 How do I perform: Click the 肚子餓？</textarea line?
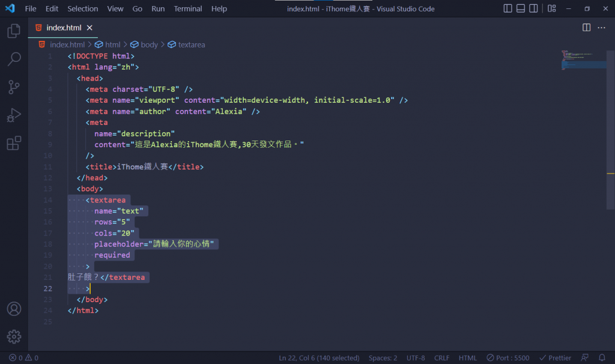[x=106, y=278]
